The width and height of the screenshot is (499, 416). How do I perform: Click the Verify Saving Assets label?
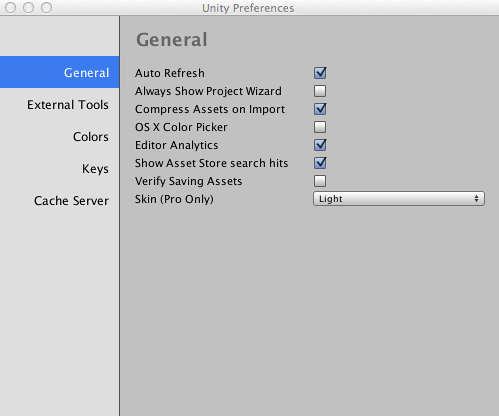click(189, 181)
